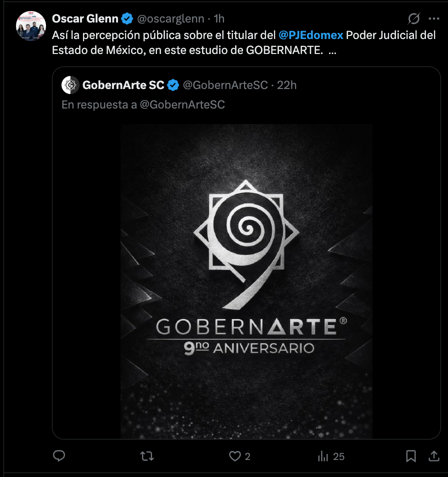Open the Oscar Glenn display name
This screenshot has height=477, width=448.
coord(85,19)
